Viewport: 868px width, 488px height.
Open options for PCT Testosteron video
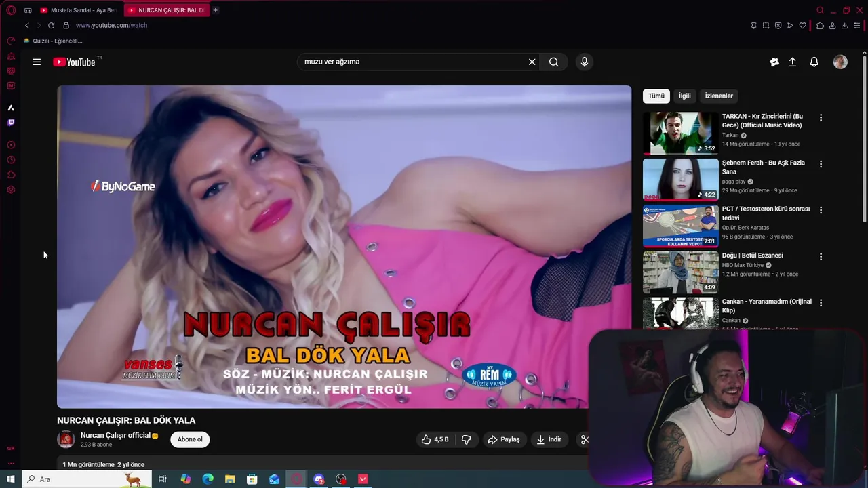(821, 210)
